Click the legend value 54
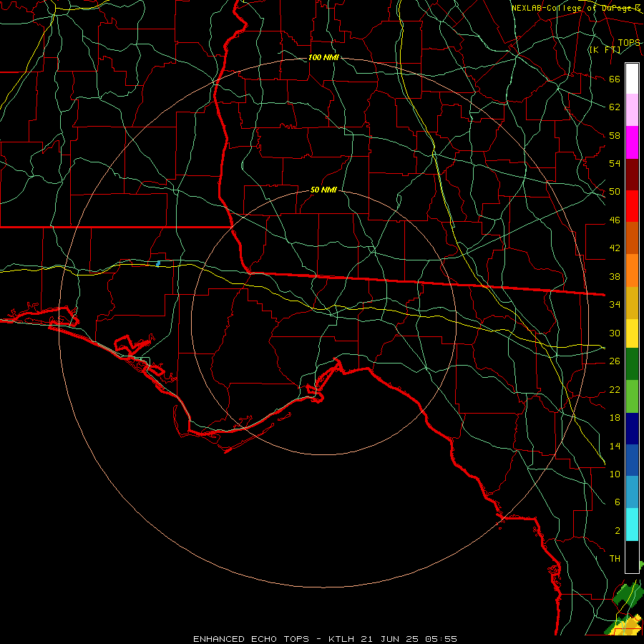This screenshot has height=644, width=644. coord(615,163)
